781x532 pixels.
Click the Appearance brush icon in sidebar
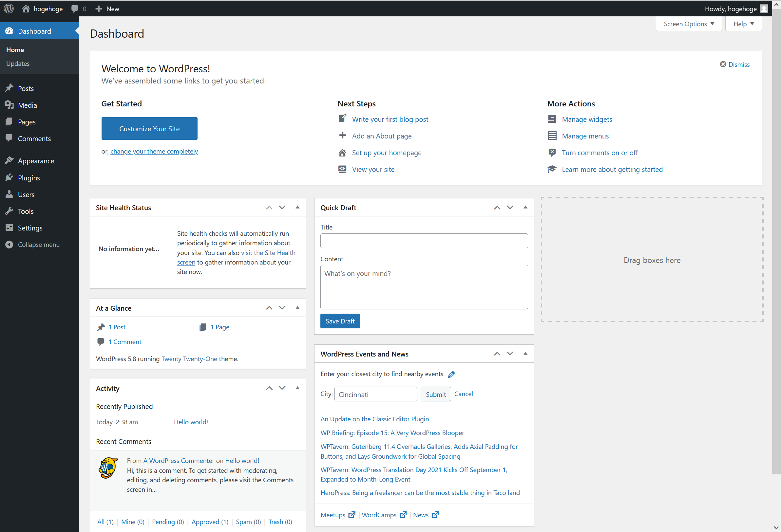pos(9,160)
